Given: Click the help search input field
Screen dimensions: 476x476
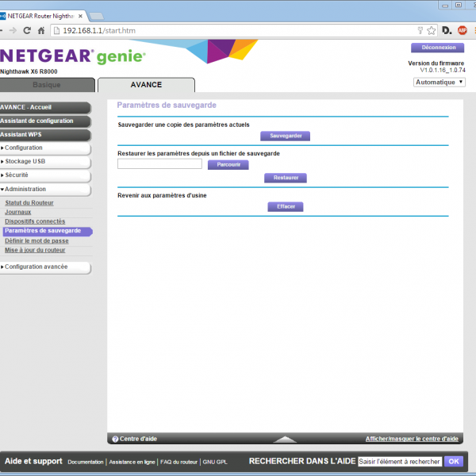Looking at the screenshot, I should 399,462.
